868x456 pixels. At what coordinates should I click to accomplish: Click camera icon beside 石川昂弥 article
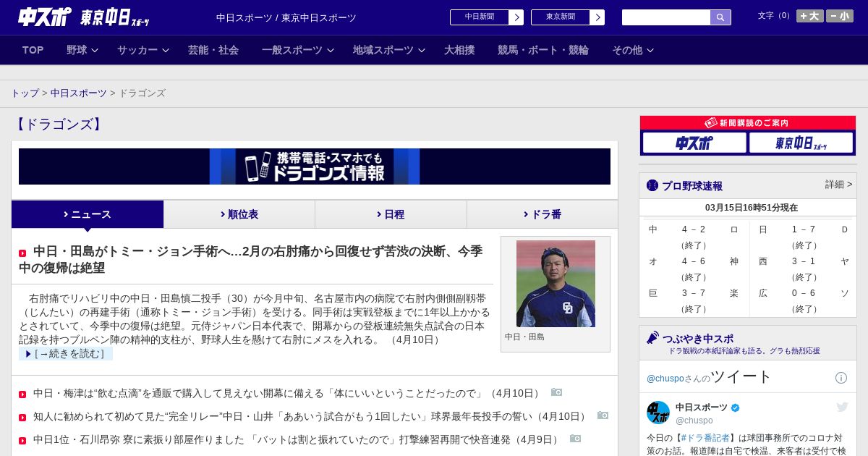coord(575,439)
